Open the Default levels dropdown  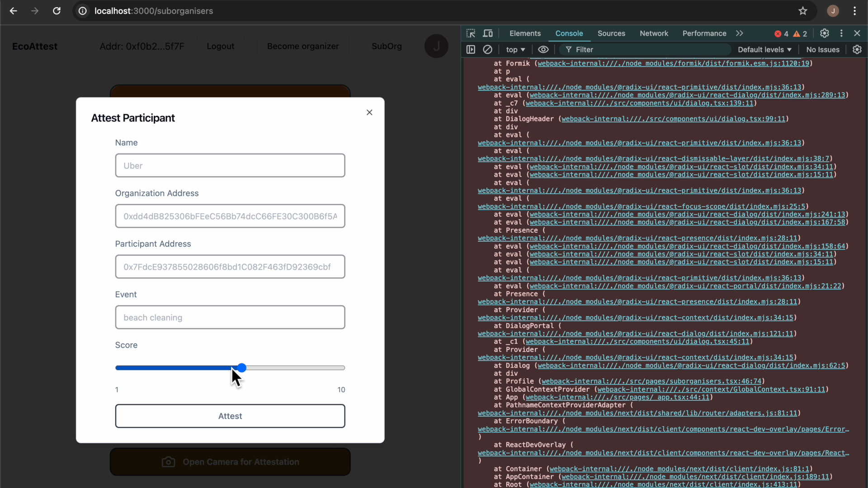[764, 50]
